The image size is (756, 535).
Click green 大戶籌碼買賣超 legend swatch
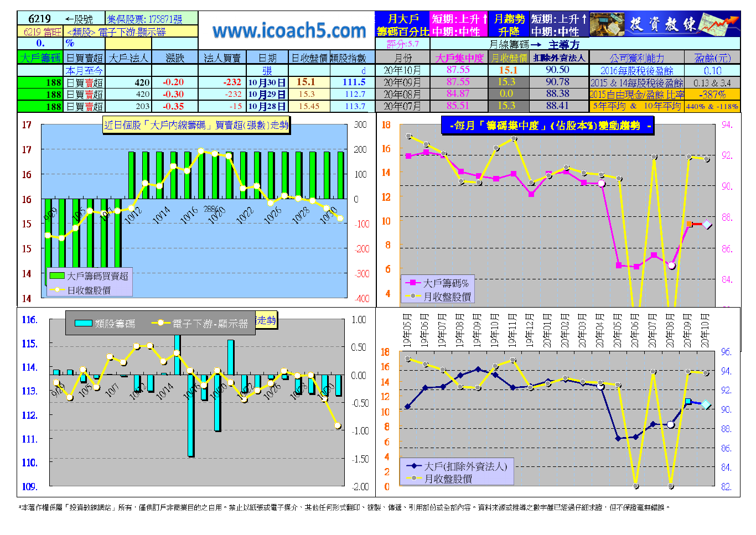[x=57, y=276]
